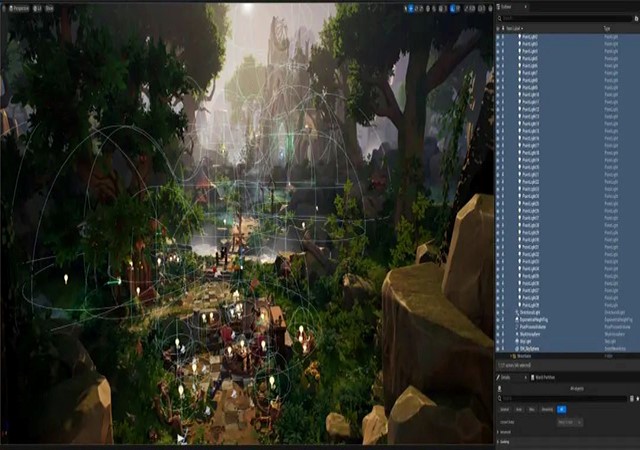Hide PointLight3 with its eye icon
Image resolution: width=640 pixels, height=450 pixels.
pos(498,44)
